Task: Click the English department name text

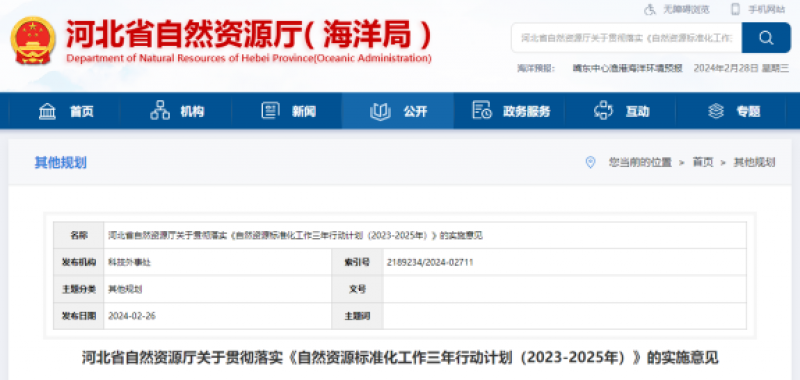Action: [249, 58]
